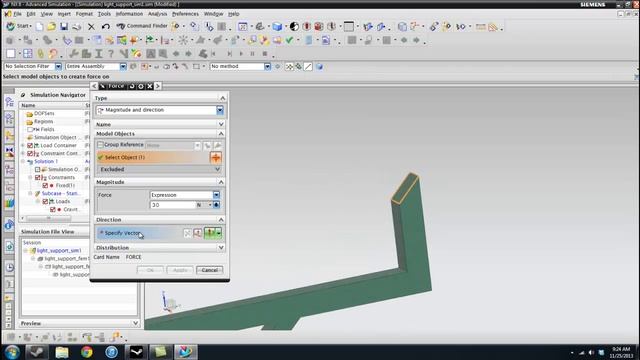Viewport: 640px width, 360px height.
Task: Click the previous arrow on Force title bar
Action: click(94, 86)
